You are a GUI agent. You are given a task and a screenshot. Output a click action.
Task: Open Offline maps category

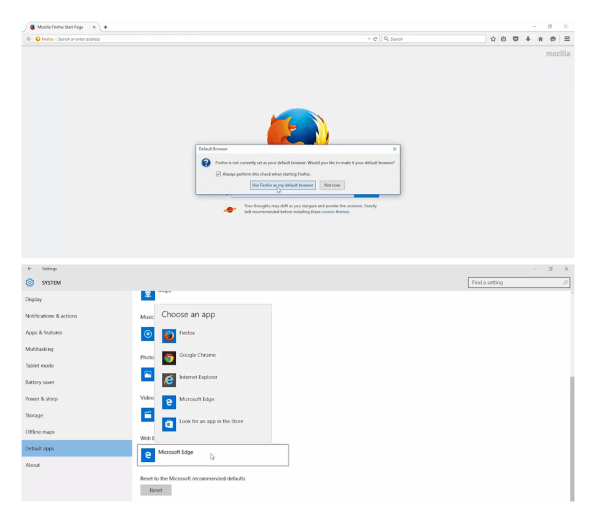coord(76,432)
